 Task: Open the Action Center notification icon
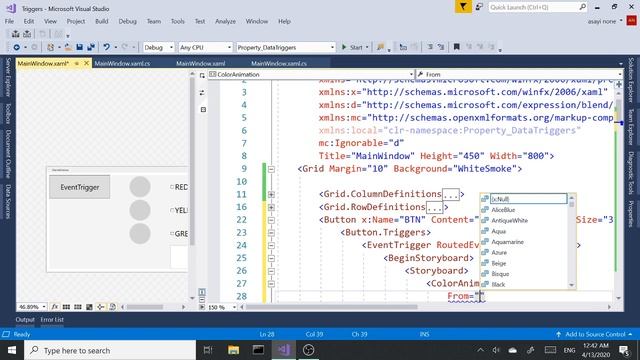(624, 350)
